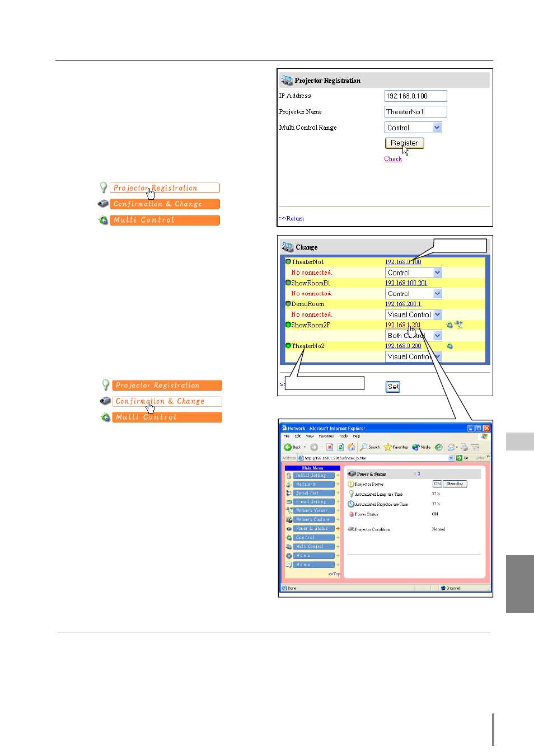Click the Register button
The image size is (534, 756).
(405, 143)
